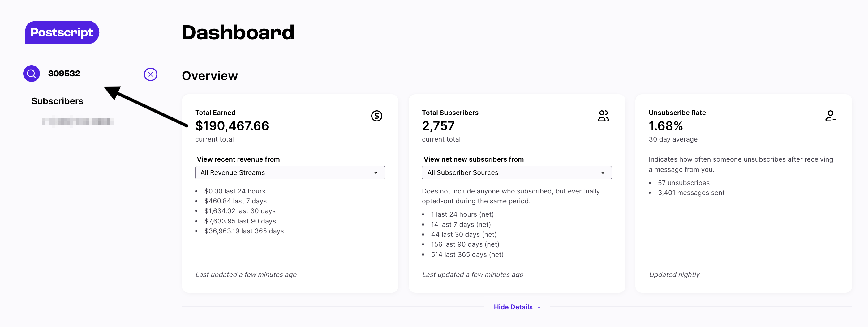Click the dollar sign icon in Total Earned
Viewport: 868px width, 327px height.
[376, 116]
